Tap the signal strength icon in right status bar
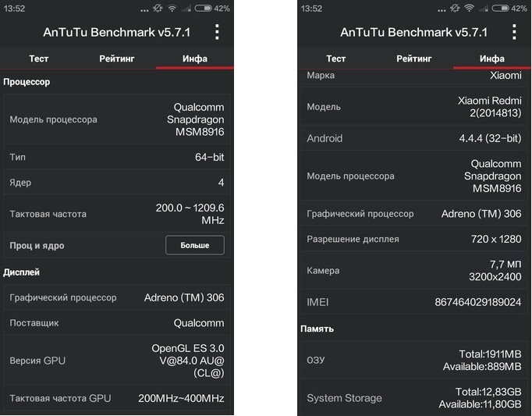 [484, 9]
